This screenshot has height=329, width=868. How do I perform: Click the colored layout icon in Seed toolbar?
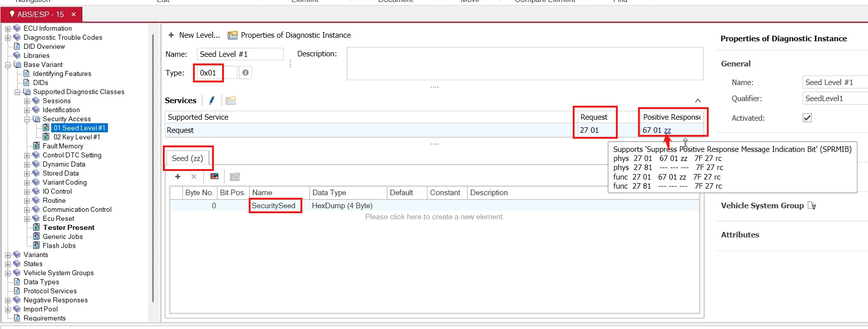click(x=214, y=177)
